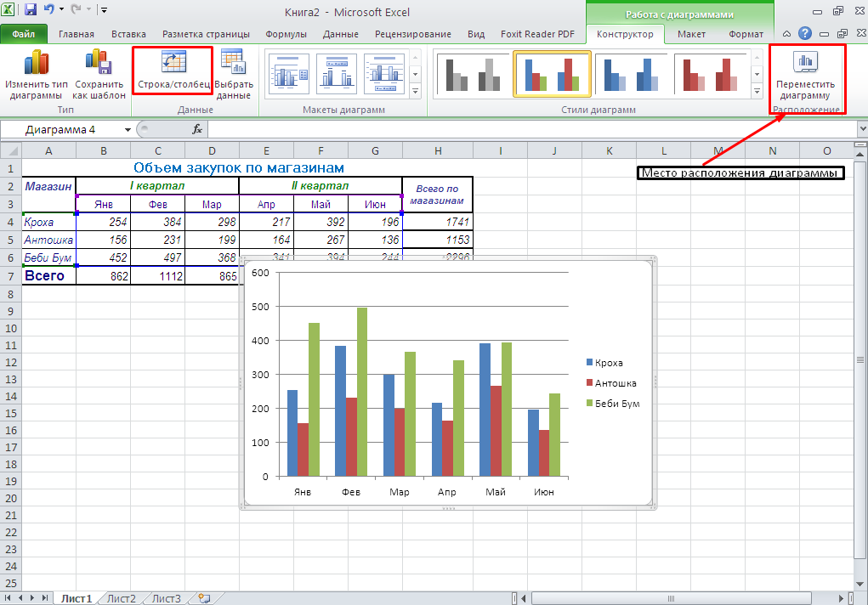Image resolution: width=868 pixels, height=605 pixels.
Task: Click Save as Template icon
Action: [x=99, y=63]
